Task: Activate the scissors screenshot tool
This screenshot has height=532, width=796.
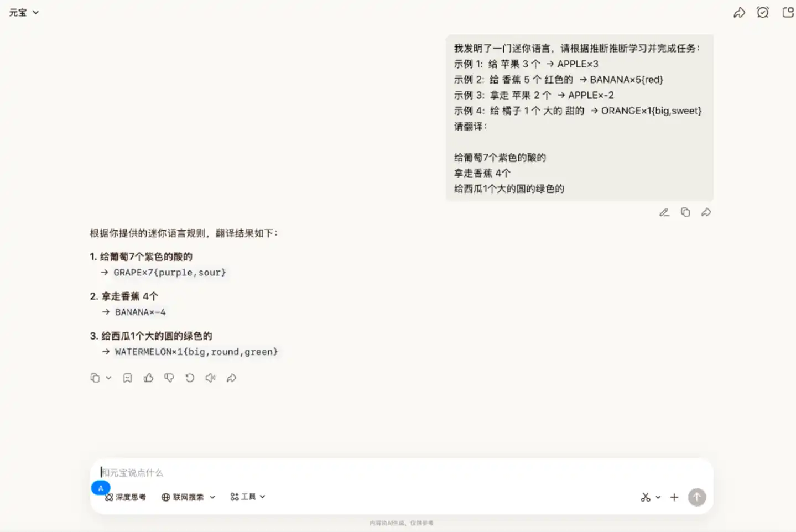Action: 645,497
